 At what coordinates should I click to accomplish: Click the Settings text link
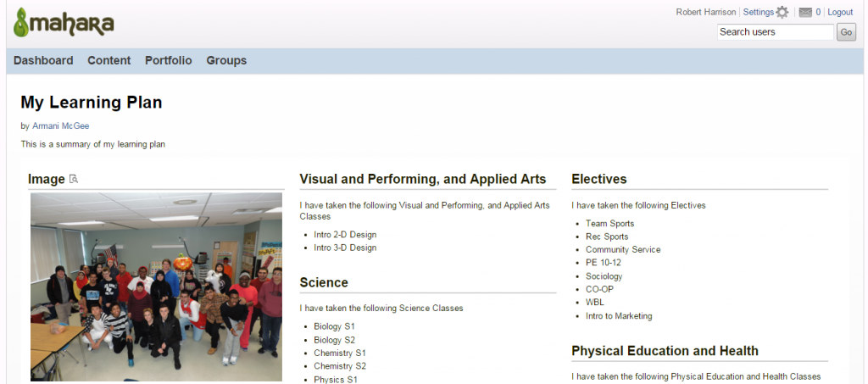(x=758, y=13)
